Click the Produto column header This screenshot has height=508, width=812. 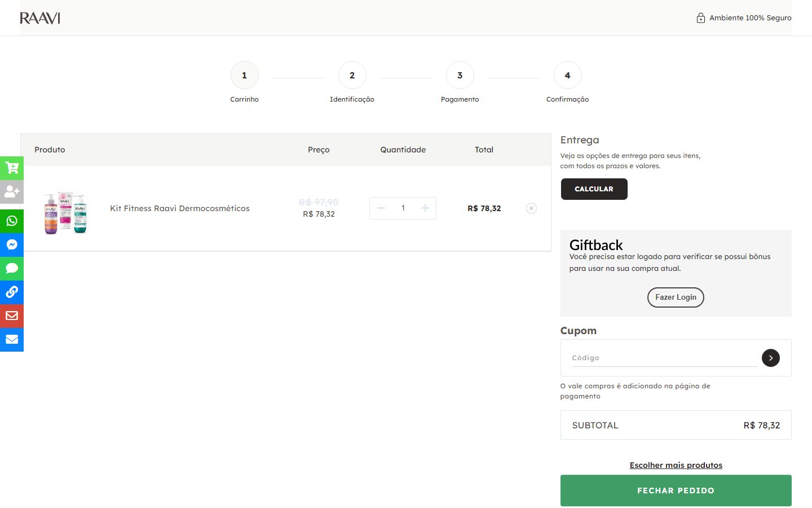click(50, 150)
